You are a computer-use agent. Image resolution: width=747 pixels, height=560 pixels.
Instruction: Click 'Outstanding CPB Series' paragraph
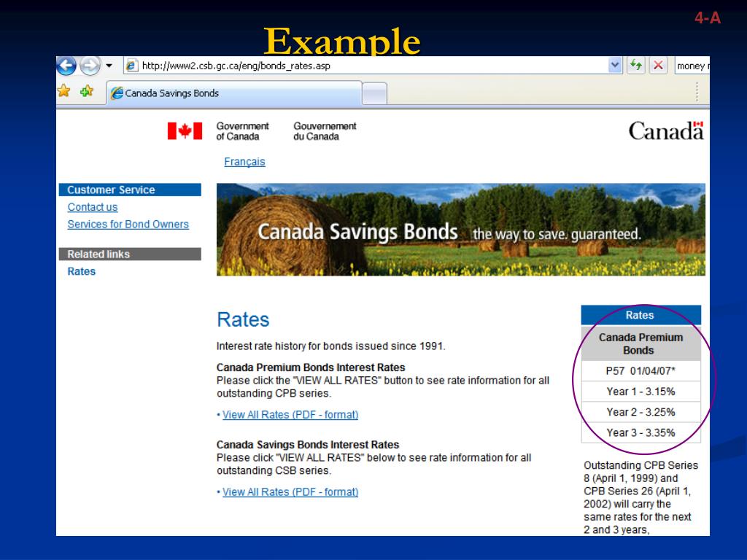[640, 497]
